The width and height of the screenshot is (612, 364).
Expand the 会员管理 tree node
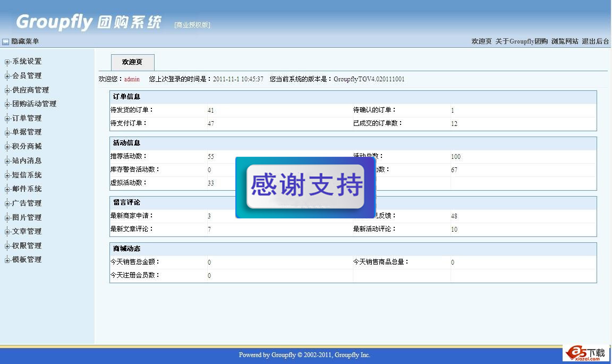(7, 76)
